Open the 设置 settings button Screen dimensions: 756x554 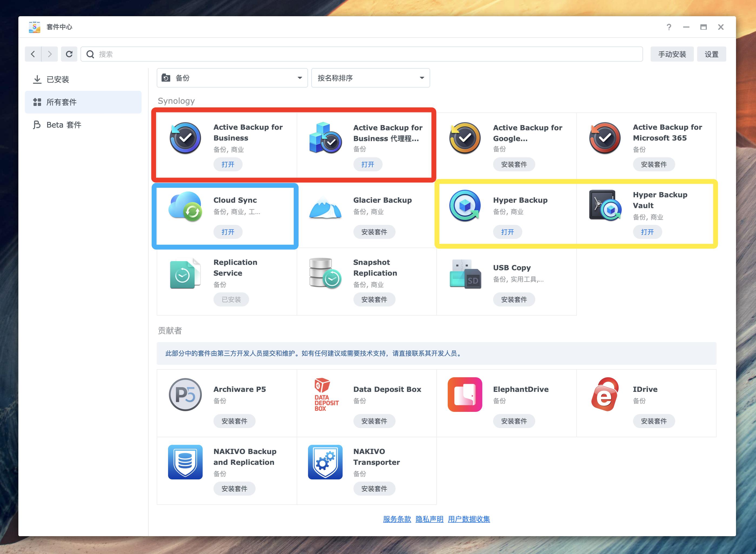click(x=711, y=54)
